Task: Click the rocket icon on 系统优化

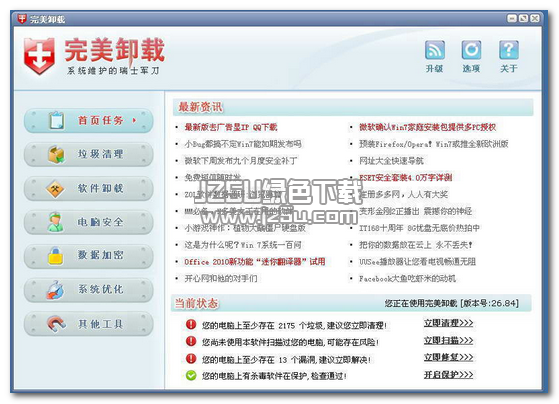Action: (x=55, y=290)
